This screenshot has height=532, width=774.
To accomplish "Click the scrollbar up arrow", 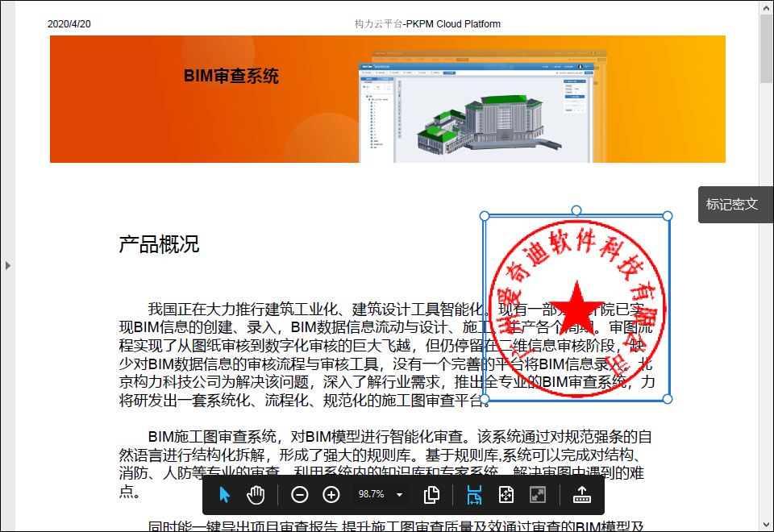I will [x=766, y=7].
